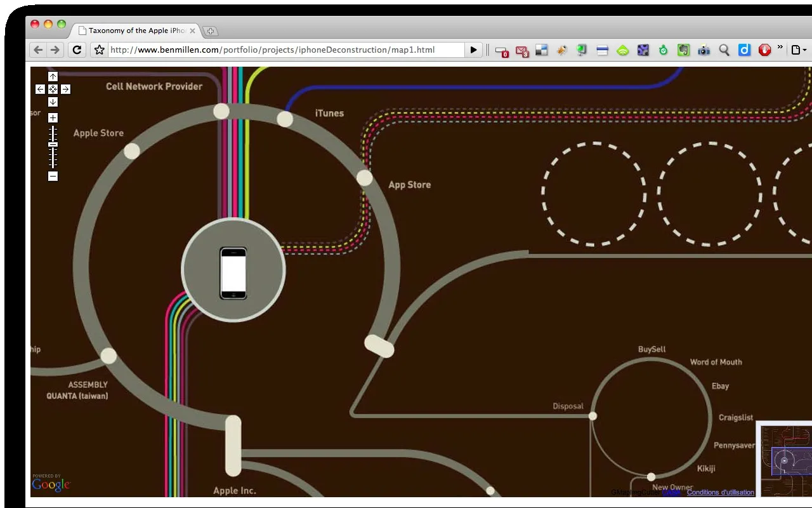Click the Adblock stop-hand extension icon
The height and width of the screenshot is (508, 812).
click(x=765, y=50)
